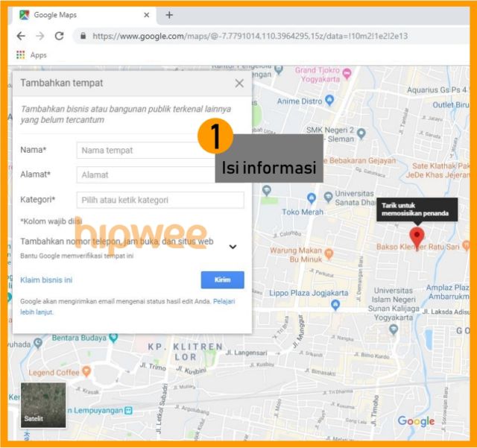Click the Warung Makan Bu Minuk pin
This screenshot has width=477, height=448.
pyautogui.click(x=329, y=254)
